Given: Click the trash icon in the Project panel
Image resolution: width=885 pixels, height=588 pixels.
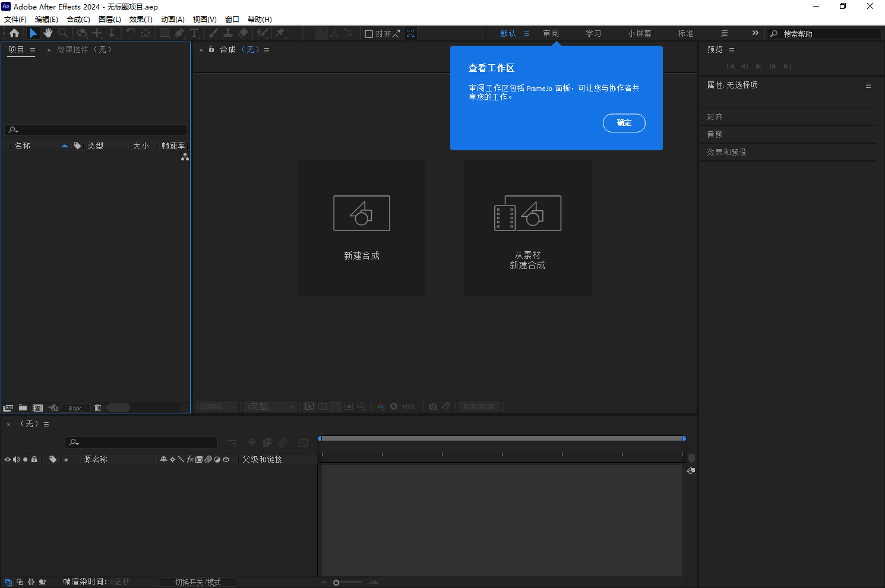Looking at the screenshot, I should pos(97,408).
